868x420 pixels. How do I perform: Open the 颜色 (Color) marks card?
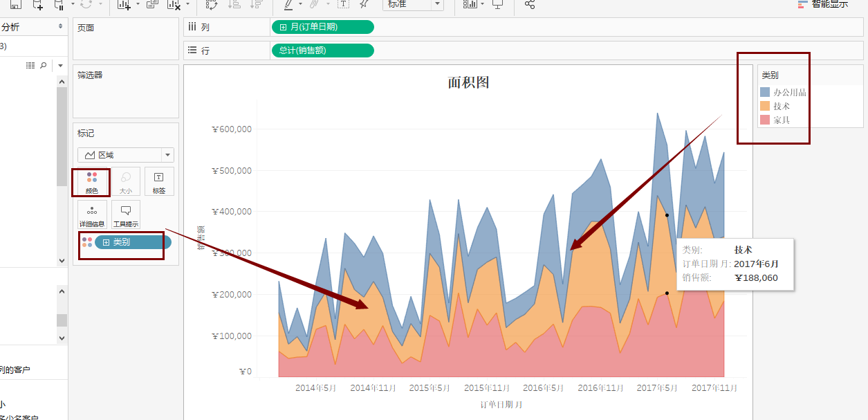(x=91, y=181)
